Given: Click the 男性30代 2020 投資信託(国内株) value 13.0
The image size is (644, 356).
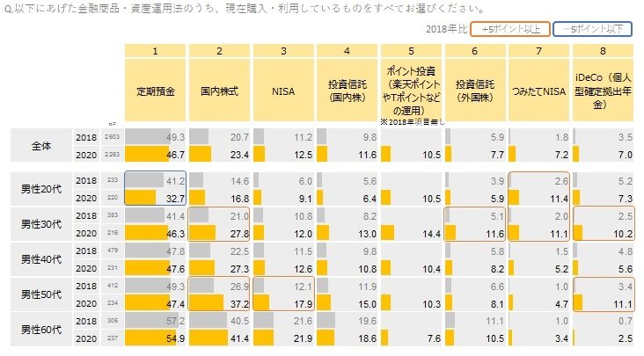Looking at the screenshot, I should click(x=367, y=234).
